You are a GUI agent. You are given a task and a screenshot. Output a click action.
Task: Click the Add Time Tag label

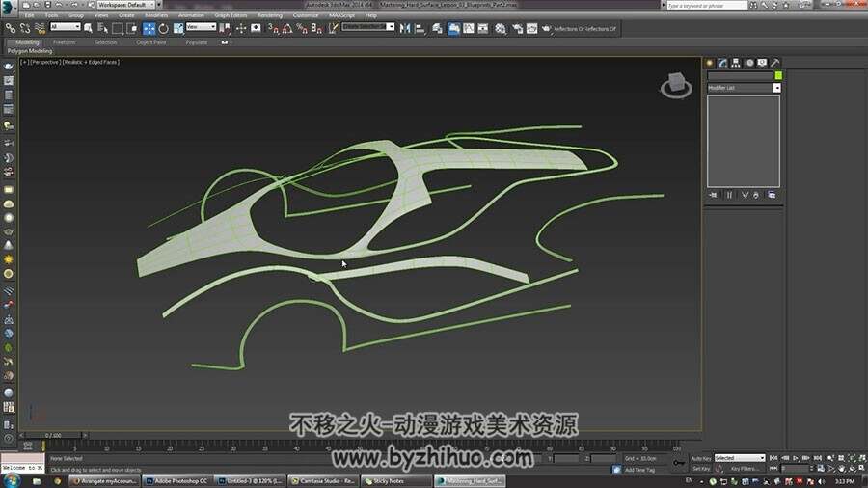639,470
